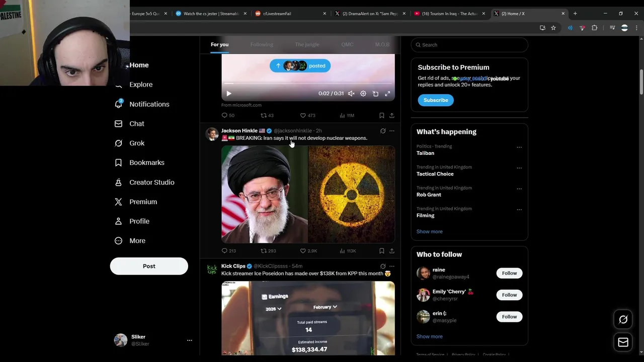Bookmark the Microsoft video post
644x362 pixels.
382,116
